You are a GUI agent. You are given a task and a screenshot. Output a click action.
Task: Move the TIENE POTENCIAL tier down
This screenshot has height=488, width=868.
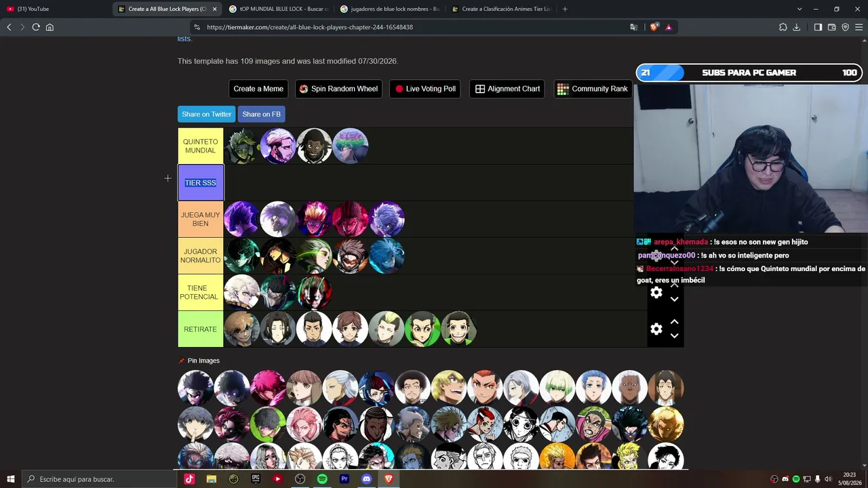(674, 300)
